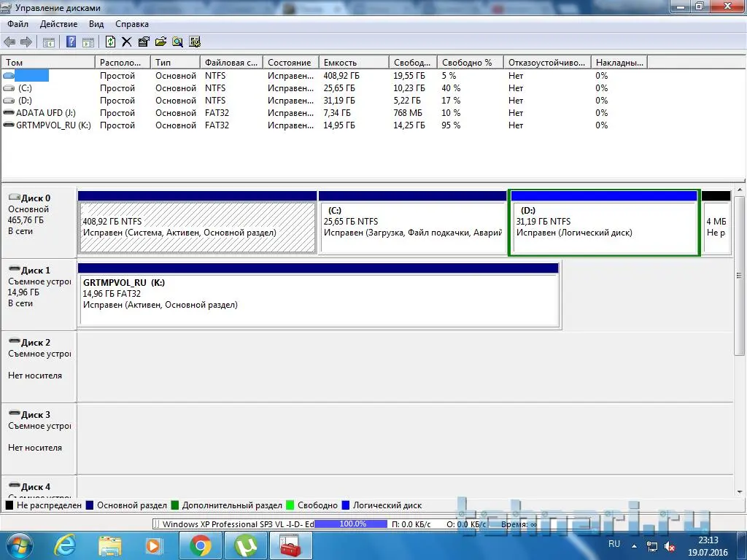
Task: Select the 4 МБ unallocated block
Action: [716, 222]
